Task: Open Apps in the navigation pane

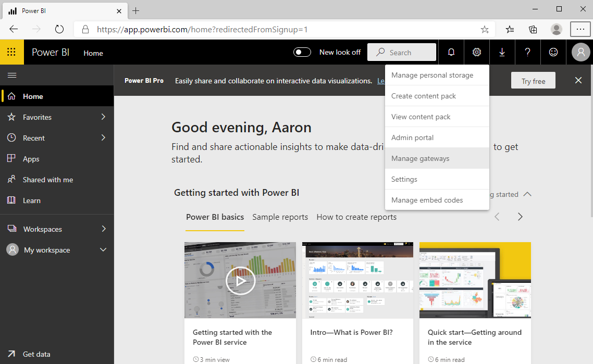Action: coord(57,159)
